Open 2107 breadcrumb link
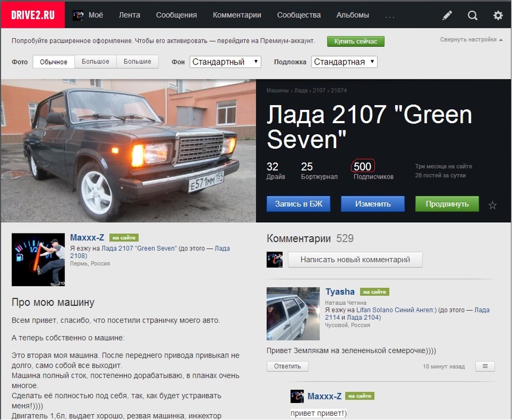Image resolution: width=512 pixels, height=420 pixels. click(x=319, y=91)
